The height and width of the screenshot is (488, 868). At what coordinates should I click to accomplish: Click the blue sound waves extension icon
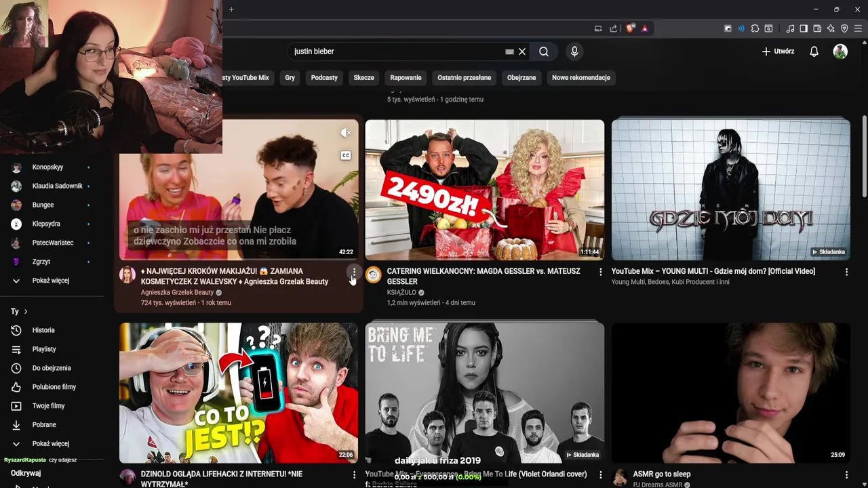[741, 28]
